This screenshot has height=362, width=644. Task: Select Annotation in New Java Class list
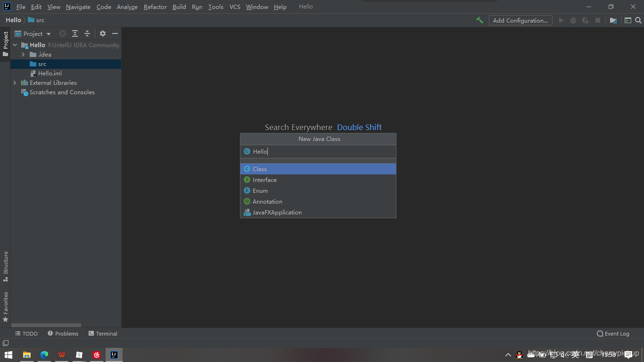pyautogui.click(x=318, y=201)
